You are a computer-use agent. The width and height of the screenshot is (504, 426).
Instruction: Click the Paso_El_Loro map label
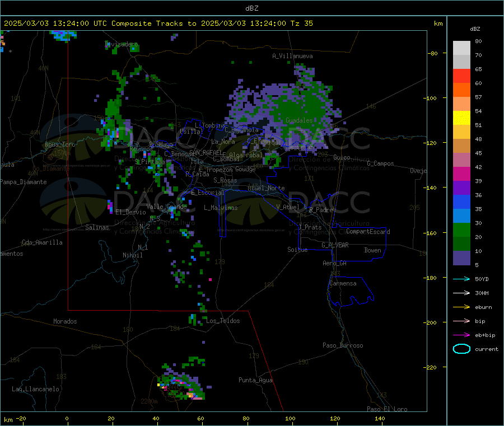[387, 409]
